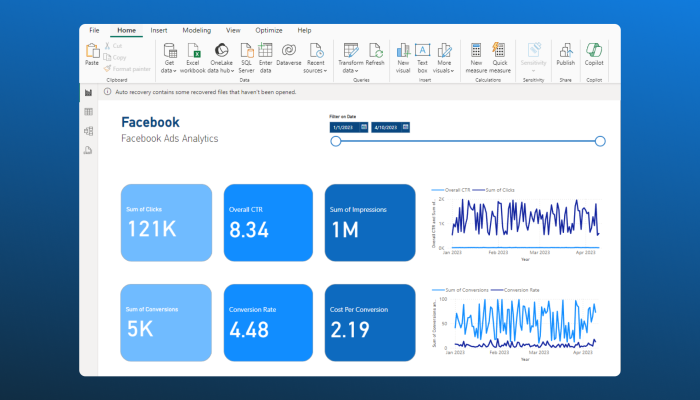Click the Enter data icon
This screenshot has width=700, height=400.
[265, 54]
